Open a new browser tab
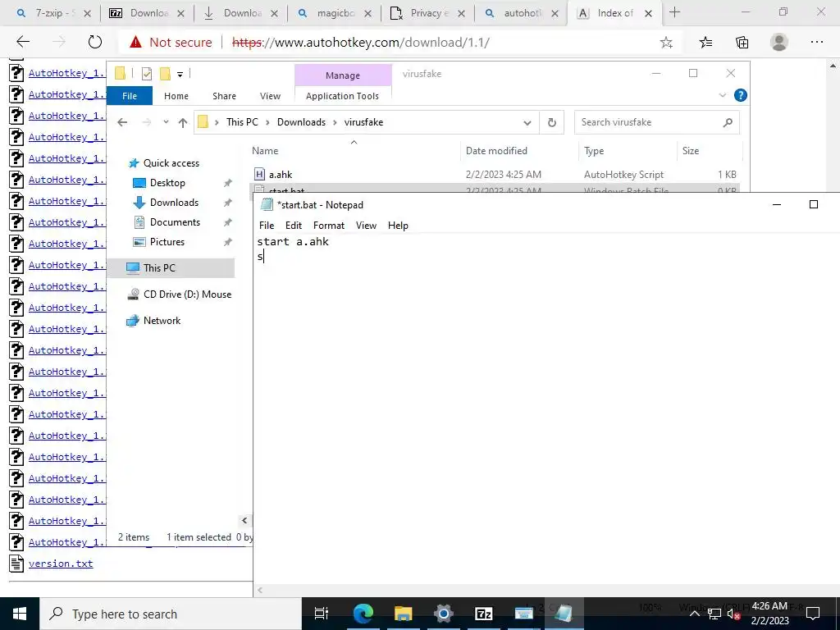840x630 pixels. click(x=674, y=13)
